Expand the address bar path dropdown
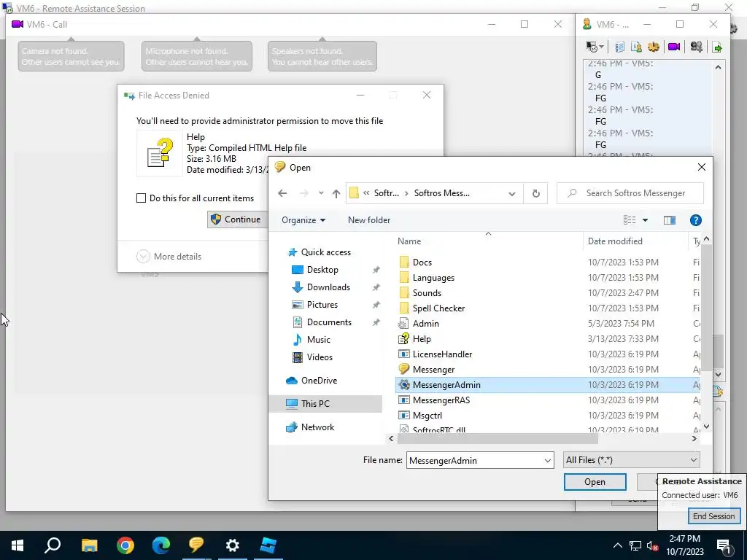The width and height of the screenshot is (747, 560). click(511, 193)
